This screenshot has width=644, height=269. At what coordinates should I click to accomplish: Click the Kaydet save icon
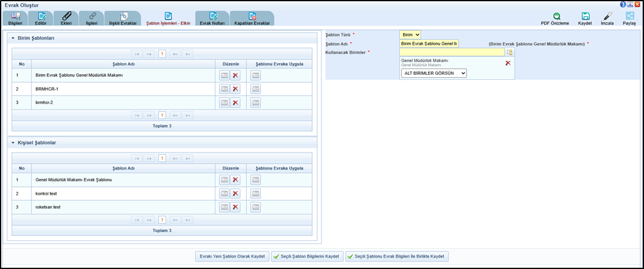586,17
